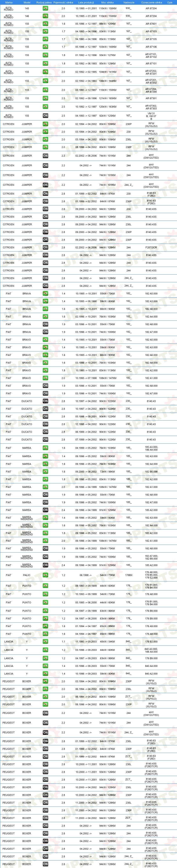Click power cell '72kW / 98KM'
The image size is (177, 868).
pyautogui.click(x=108, y=472)
